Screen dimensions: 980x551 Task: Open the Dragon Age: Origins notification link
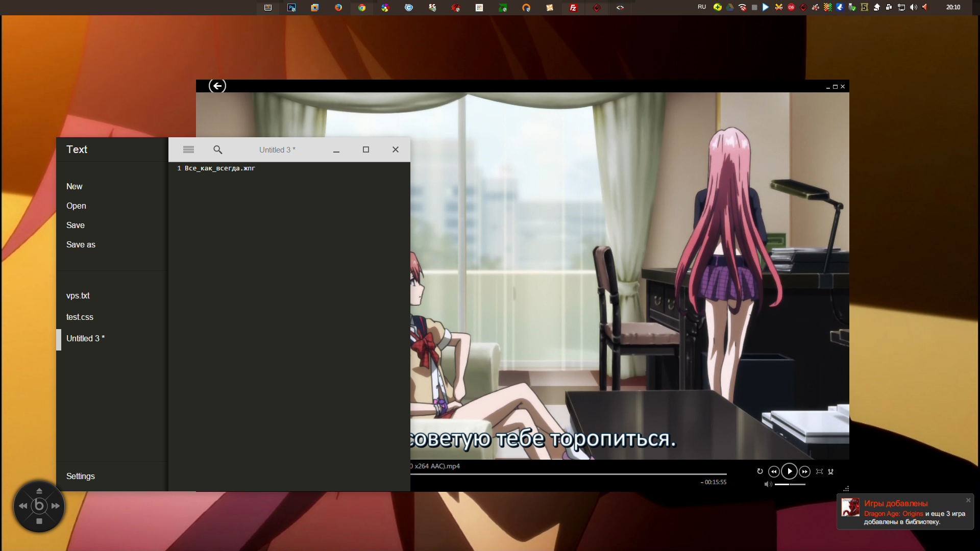[893, 514]
